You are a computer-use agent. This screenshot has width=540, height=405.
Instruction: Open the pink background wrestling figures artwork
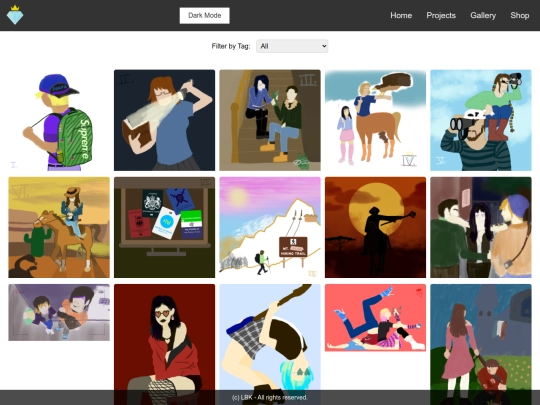coord(375,318)
